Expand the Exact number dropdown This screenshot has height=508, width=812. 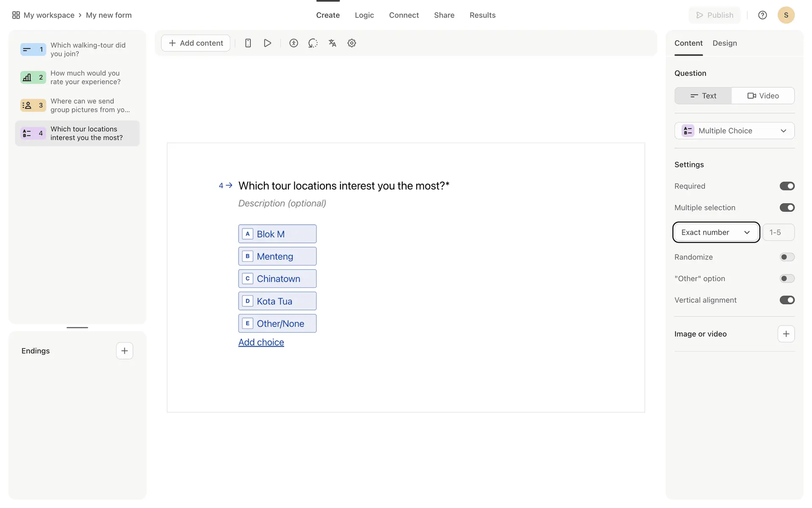coord(716,232)
